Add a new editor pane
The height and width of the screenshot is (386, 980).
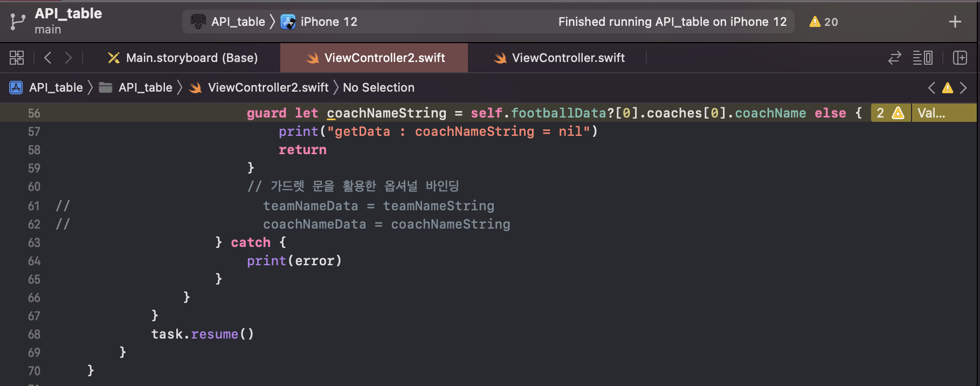[960, 58]
